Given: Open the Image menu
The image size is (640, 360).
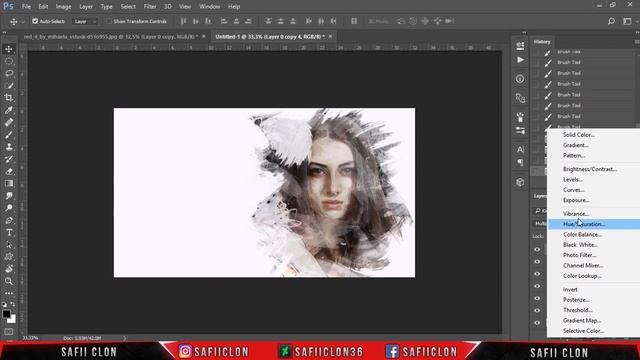Looking at the screenshot, I should point(63,7).
